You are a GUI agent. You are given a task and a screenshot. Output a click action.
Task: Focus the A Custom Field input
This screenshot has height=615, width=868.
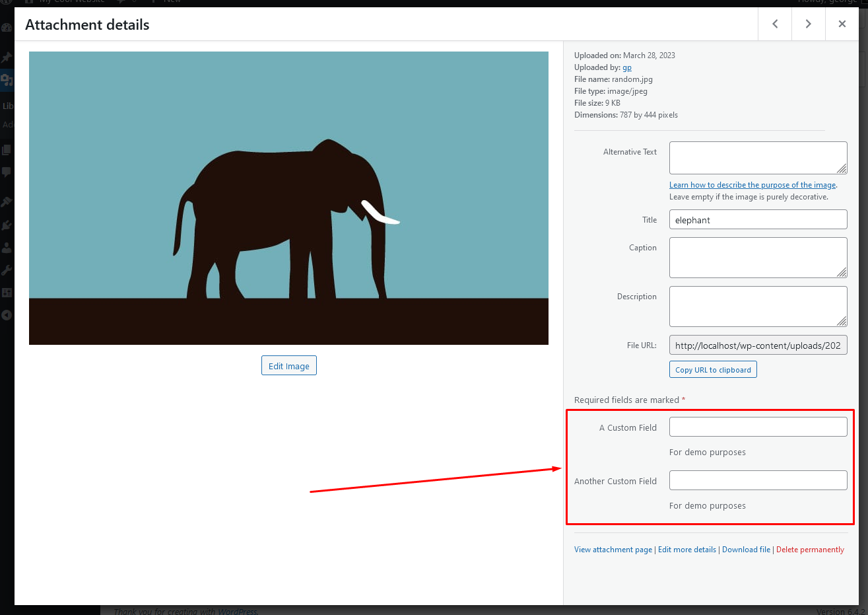pos(758,427)
